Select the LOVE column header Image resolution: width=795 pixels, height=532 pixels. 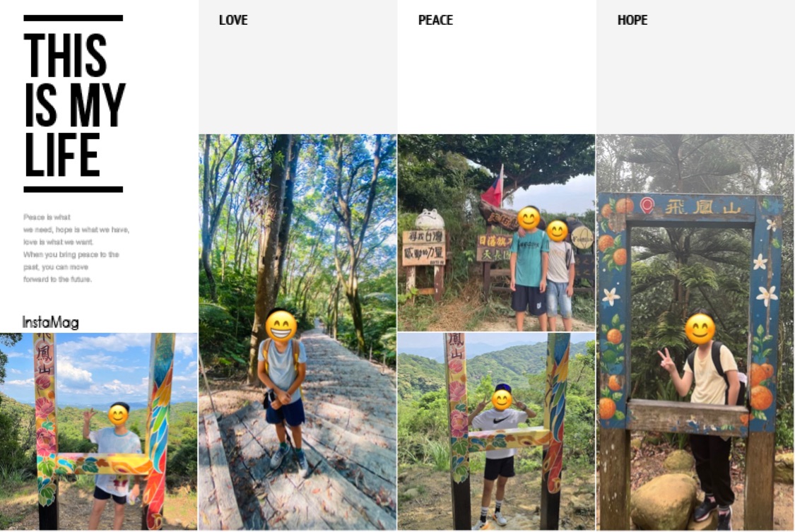[x=233, y=20]
